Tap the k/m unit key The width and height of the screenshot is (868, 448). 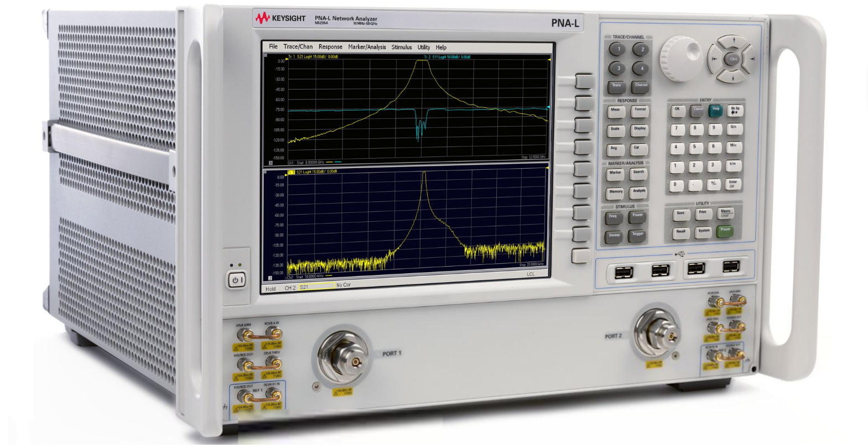[732, 165]
